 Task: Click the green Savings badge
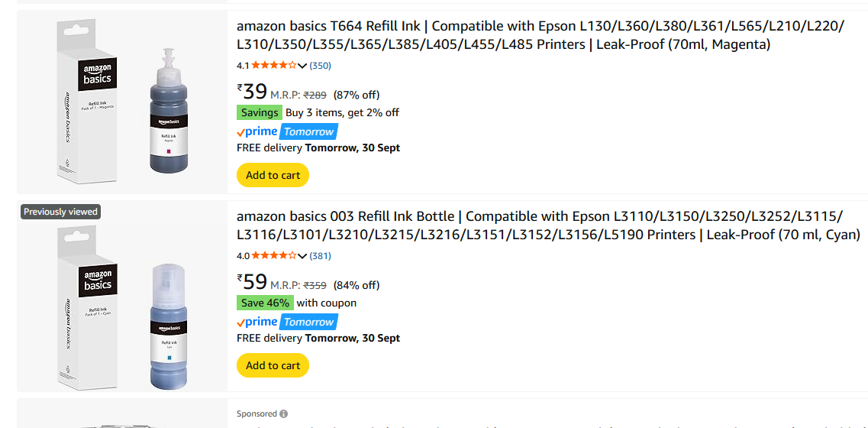tap(260, 112)
